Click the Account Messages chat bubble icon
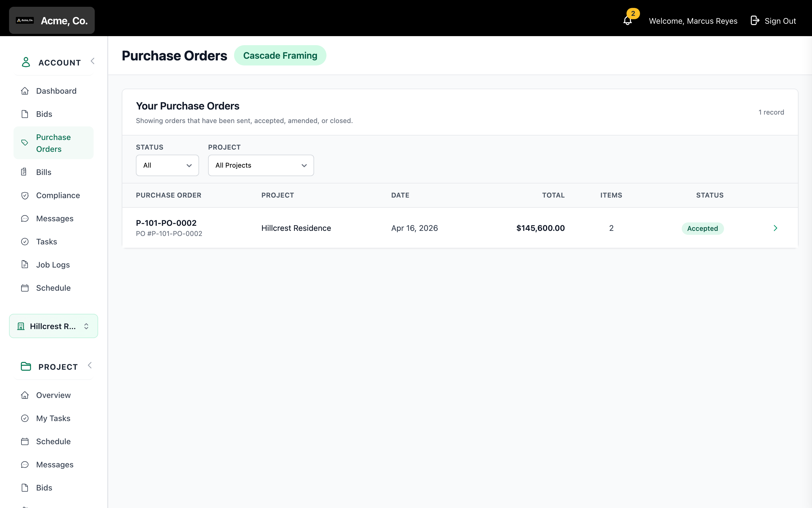Image resolution: width=812 pixels, height=508 pixels. click(25, 219)
